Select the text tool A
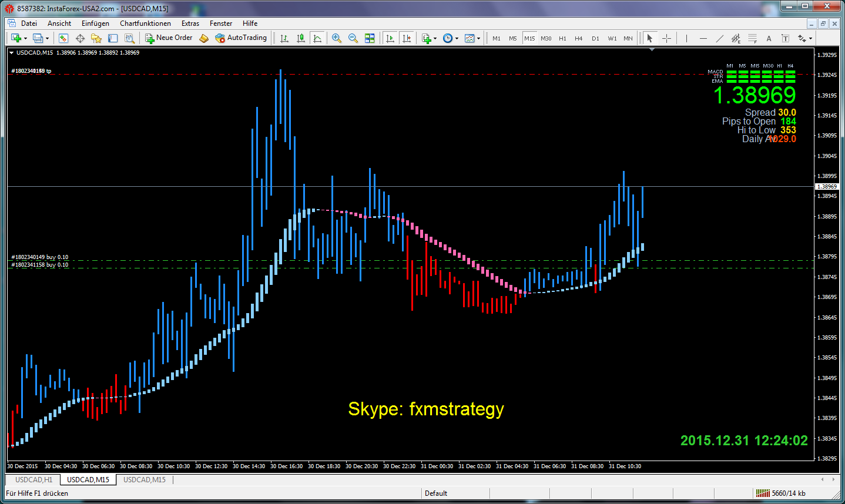The height and width of the screenshot is (504, 845). 769,38
